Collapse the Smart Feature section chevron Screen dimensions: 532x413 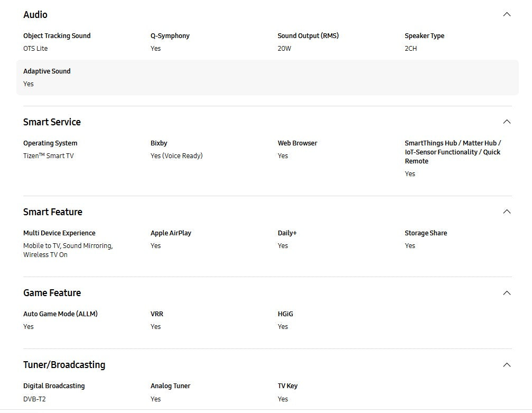click(507, 212)
